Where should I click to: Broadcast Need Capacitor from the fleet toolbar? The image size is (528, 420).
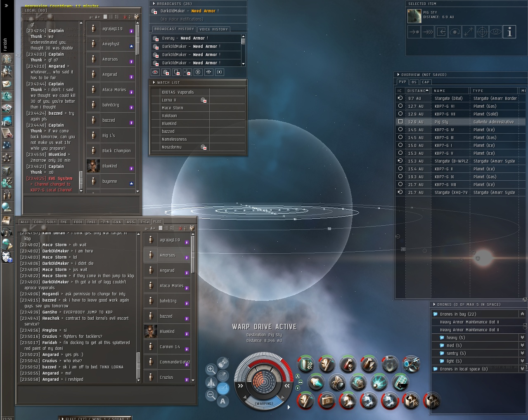point(187,72)
